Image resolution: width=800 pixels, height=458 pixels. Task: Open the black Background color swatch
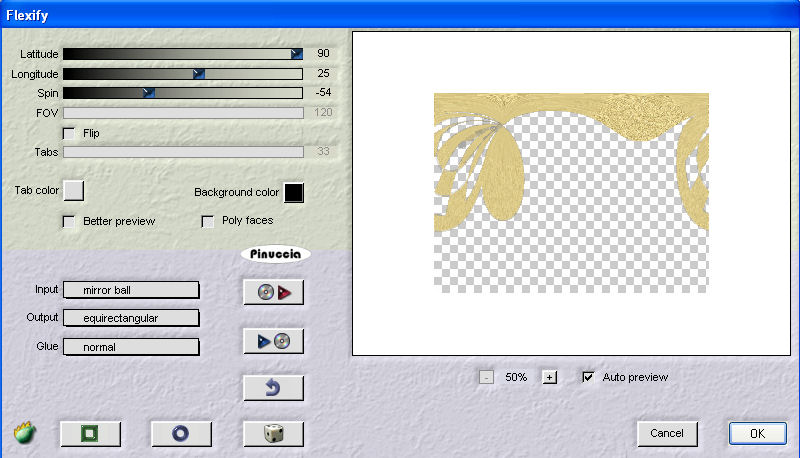(294, 193)
